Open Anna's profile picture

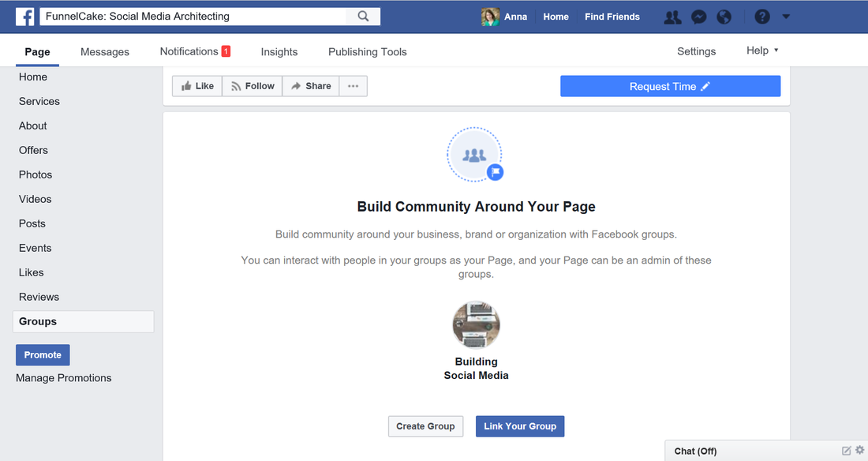pos(490,17)
